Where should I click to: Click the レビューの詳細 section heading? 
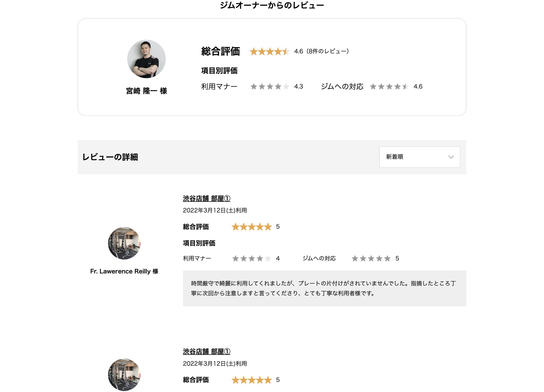[110, 157]
